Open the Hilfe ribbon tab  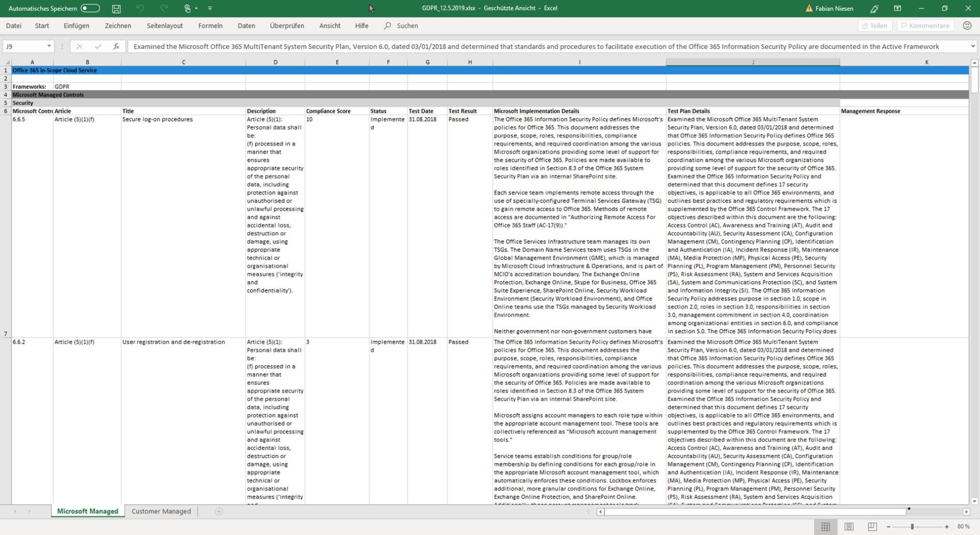pos(361,26)
